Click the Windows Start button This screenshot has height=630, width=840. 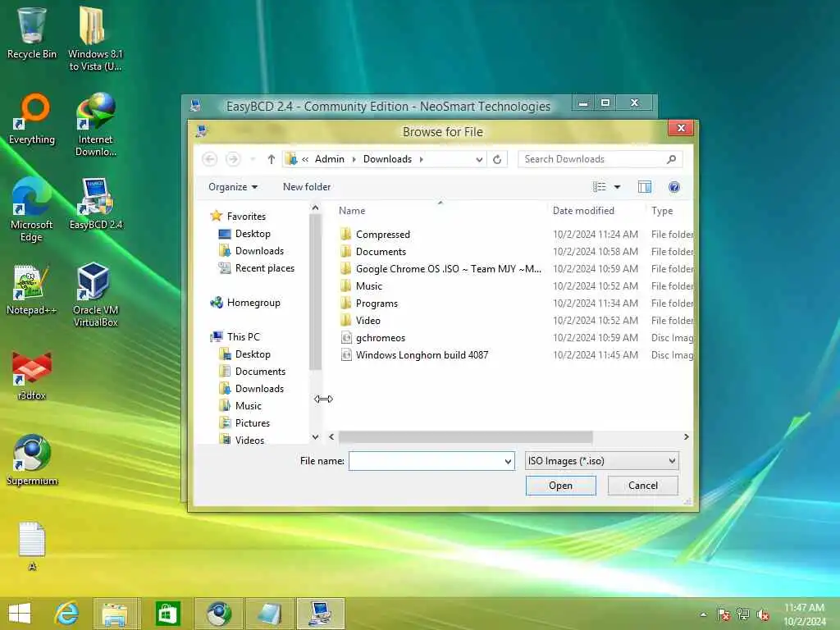coord(20,614)
